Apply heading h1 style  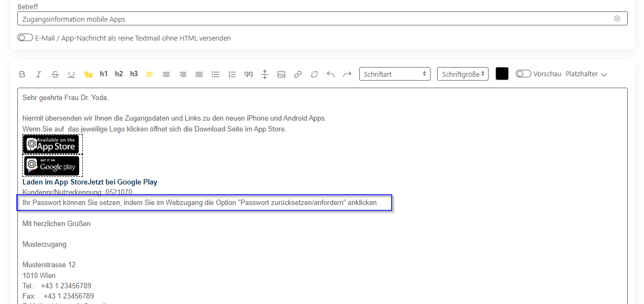pyautogui.click(x=104, y=74)
